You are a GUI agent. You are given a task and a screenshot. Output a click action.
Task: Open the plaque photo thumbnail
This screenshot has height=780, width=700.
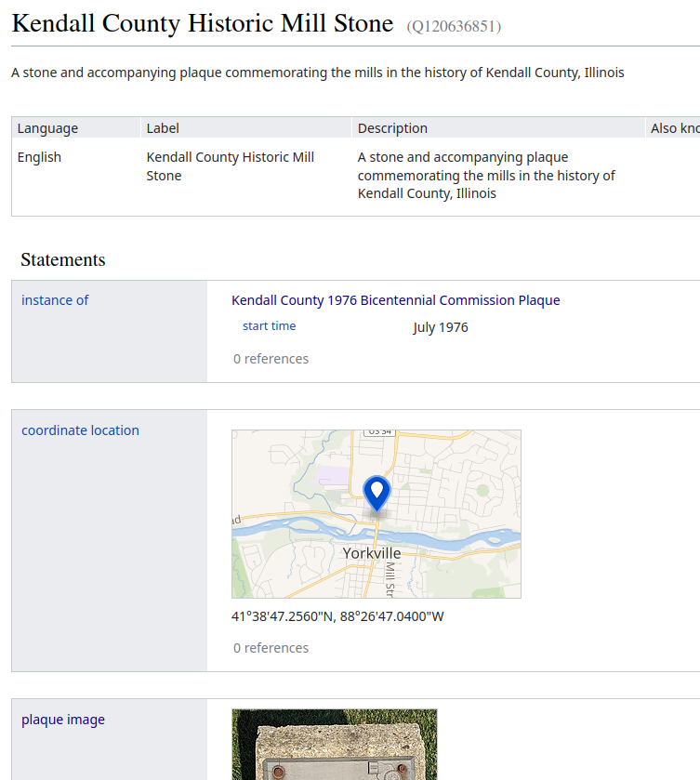(334, 744)
